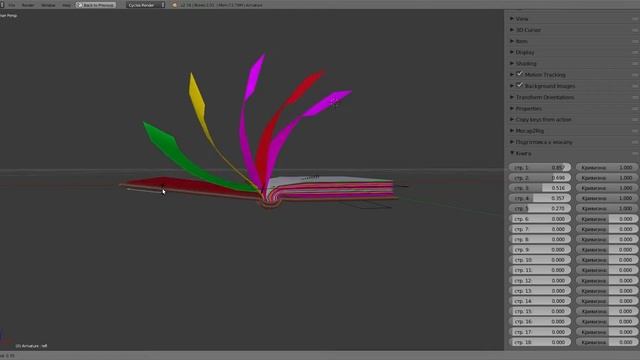Open the Window menu
The width and height of the screenshot is (640, 360).
(48, 5)
